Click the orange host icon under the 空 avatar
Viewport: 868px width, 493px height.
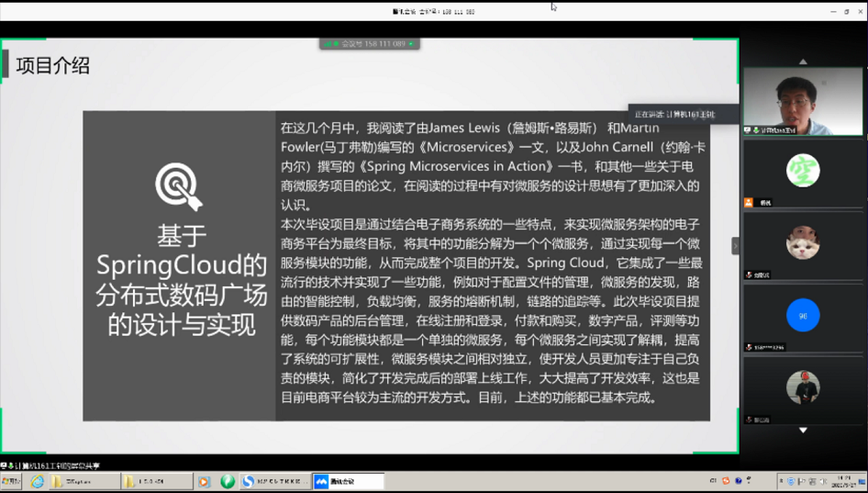(x=749, y=202)
